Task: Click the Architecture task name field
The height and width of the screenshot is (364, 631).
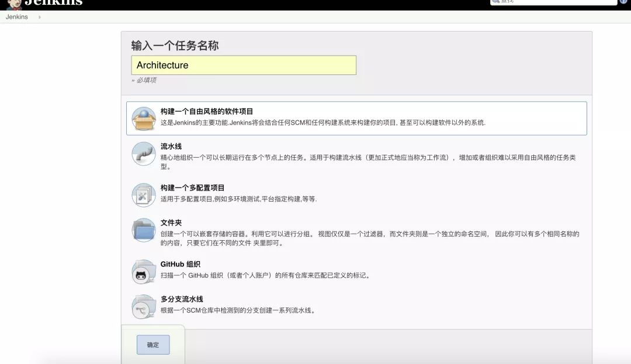Action: [x=244, y=65]
